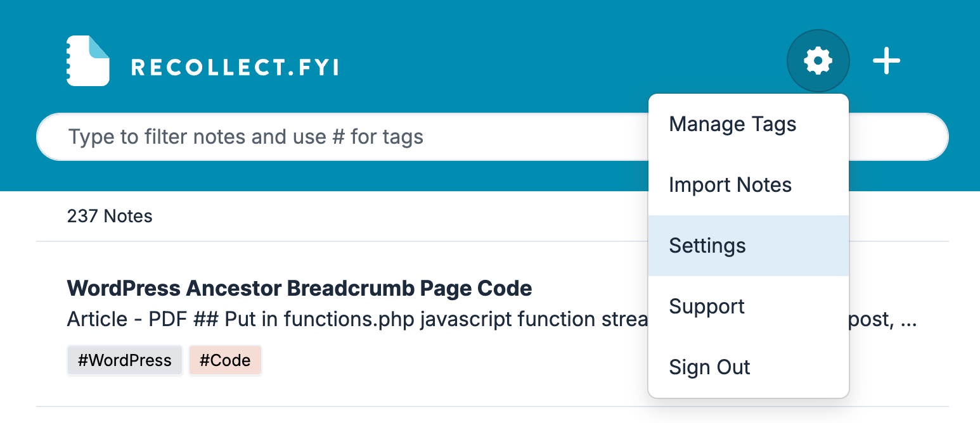Click the 237 Notes count label

click(x=110, y=217)
